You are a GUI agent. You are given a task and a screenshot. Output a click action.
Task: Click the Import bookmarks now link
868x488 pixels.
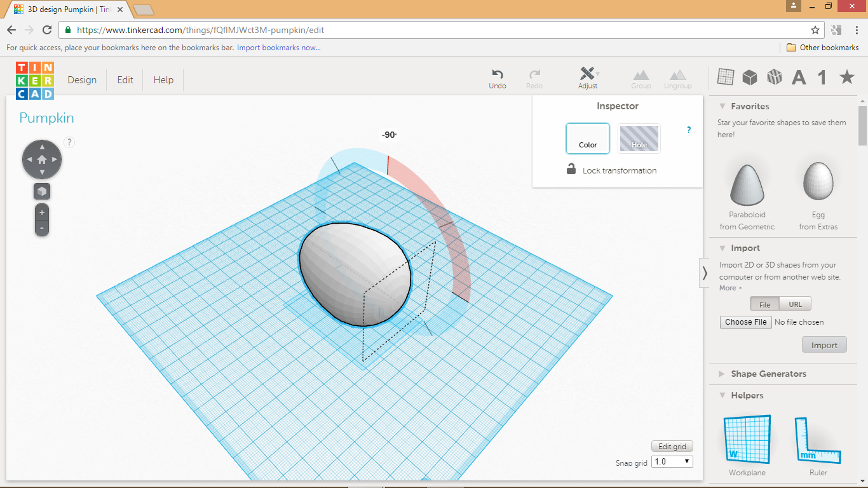click(x=278, y=48)
